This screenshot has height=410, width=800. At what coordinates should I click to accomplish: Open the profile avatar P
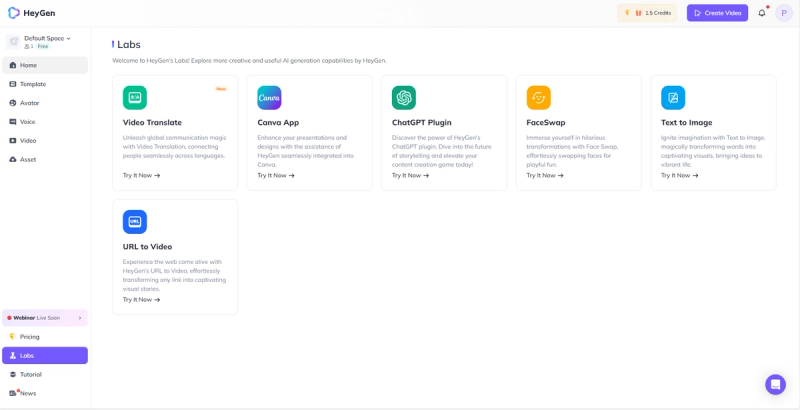pyautogui.click(x=784, y=13)
